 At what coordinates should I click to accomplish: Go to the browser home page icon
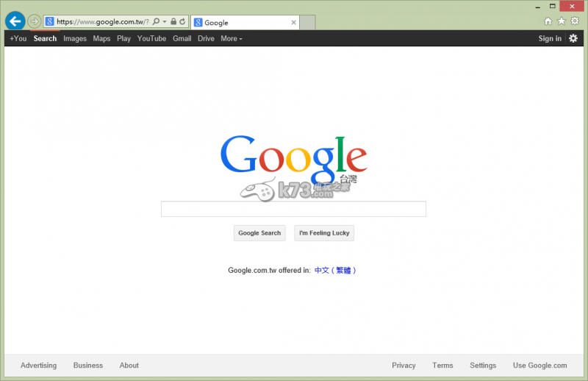[548, 21]
